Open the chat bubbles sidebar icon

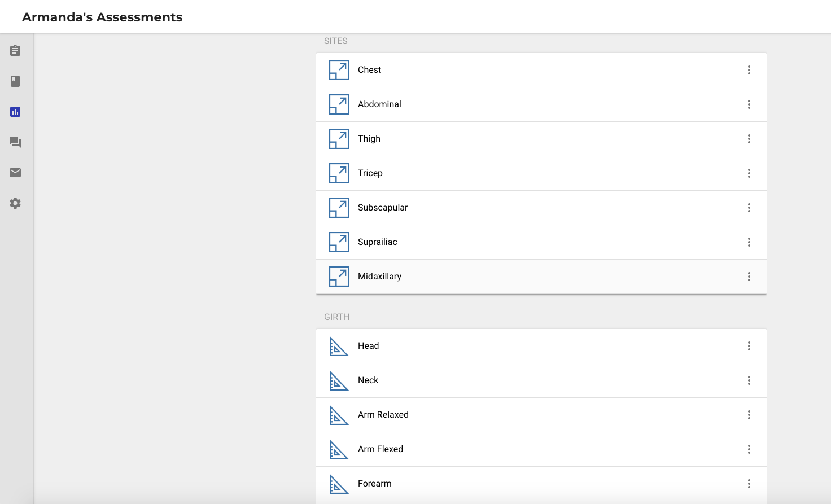pos(15,142)
